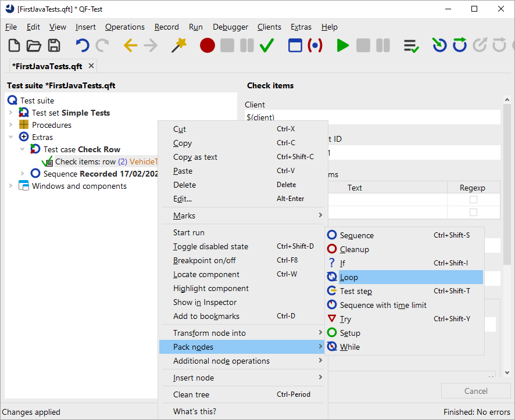Screen dimensions: 515x420
Task: Click the Open file folder icon
Action: click(34, 45)
